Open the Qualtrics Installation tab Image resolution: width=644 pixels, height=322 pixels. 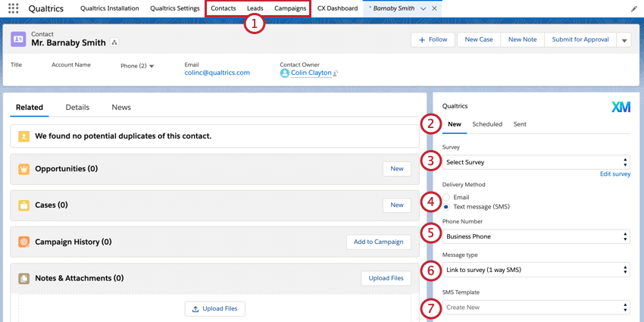click(110, 8)
